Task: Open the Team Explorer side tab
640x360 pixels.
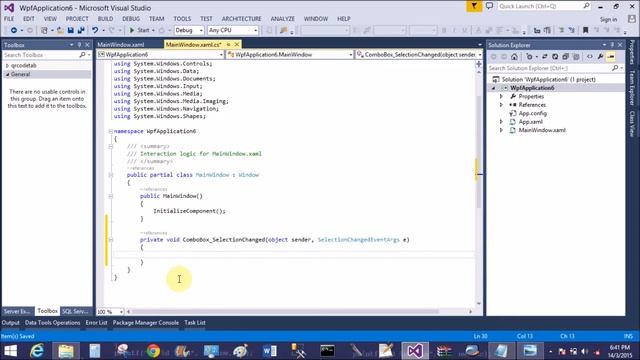Action: tap(632, 88)
